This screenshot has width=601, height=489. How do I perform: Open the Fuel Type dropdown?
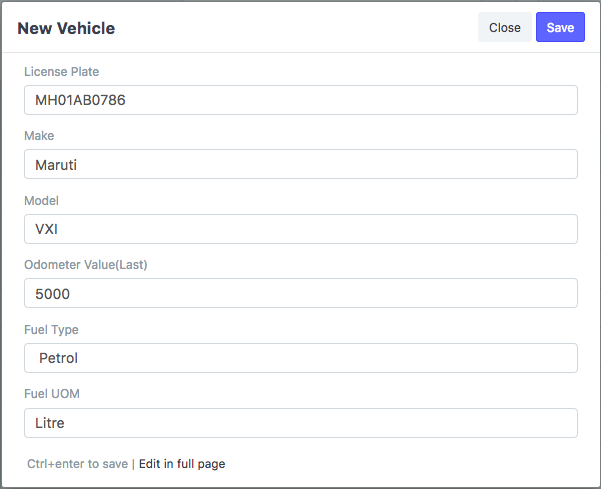pos(300,358)
